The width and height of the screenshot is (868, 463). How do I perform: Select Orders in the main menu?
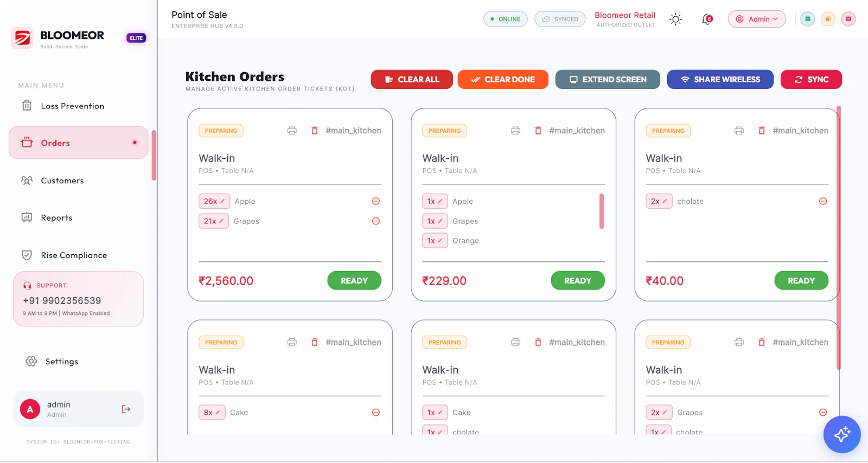point(78,143)
